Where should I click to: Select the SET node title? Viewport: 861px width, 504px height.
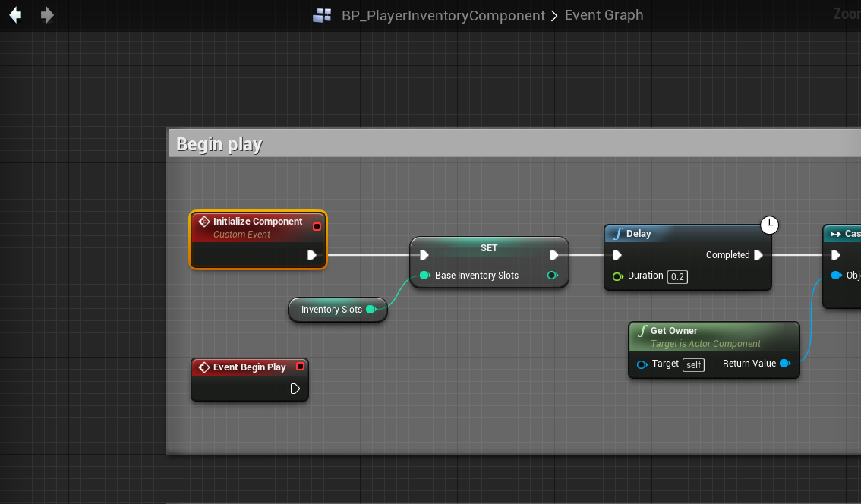click(489, 248)
